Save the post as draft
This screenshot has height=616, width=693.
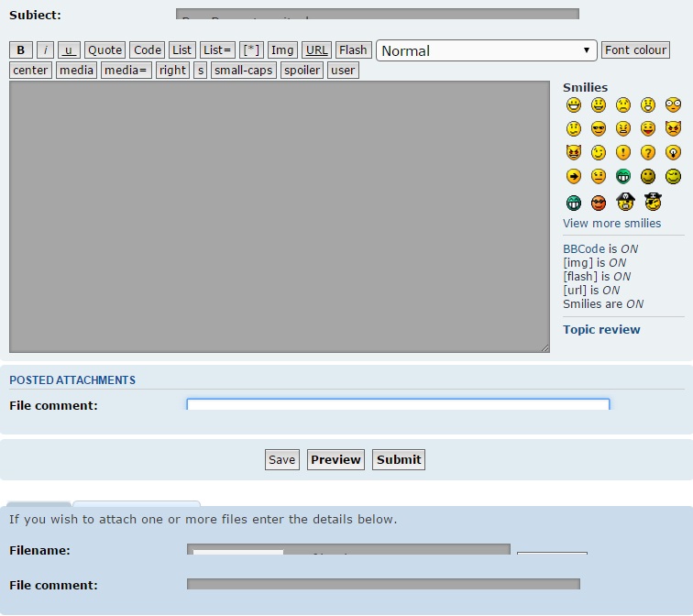[282, 460]
